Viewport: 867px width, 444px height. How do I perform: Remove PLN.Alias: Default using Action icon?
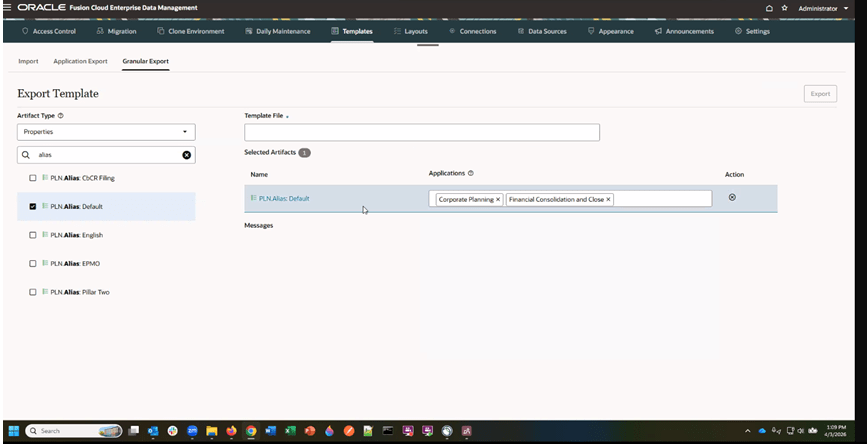(x=732, y=197)
